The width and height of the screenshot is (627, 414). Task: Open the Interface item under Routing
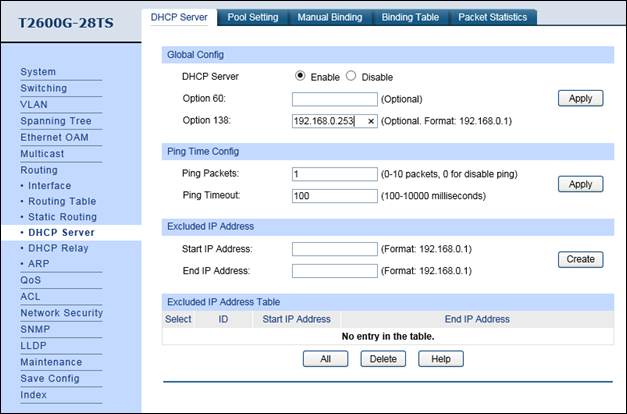[x=50, y=186]
